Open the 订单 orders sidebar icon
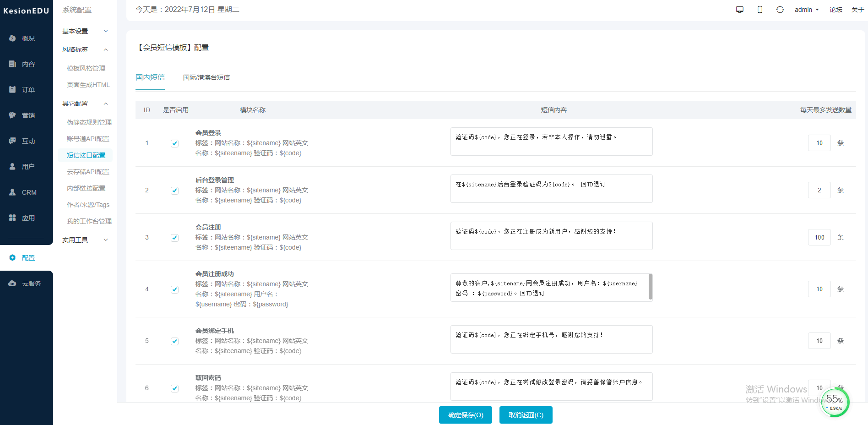Screen dimensions: 868x425 13,90
